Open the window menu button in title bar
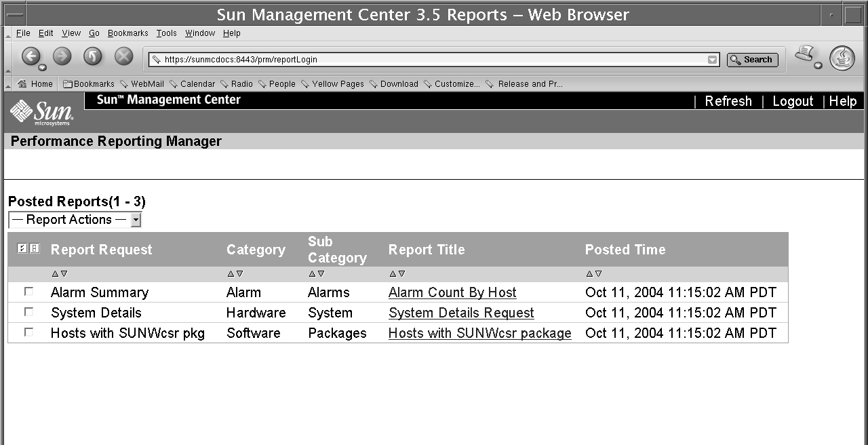The width and height of the screenshot is (868, 445). click(x=15, y=14)
